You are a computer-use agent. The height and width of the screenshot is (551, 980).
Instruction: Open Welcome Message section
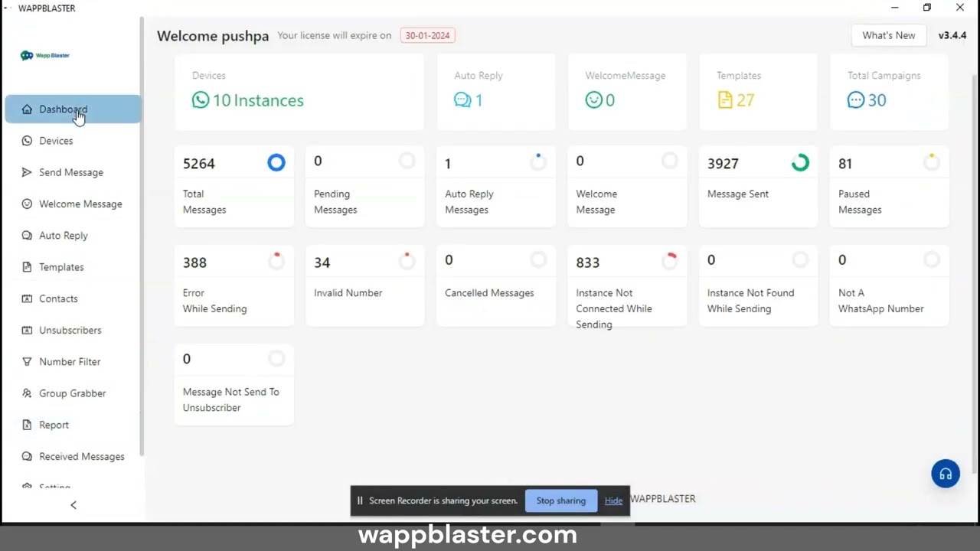[73, 204]
